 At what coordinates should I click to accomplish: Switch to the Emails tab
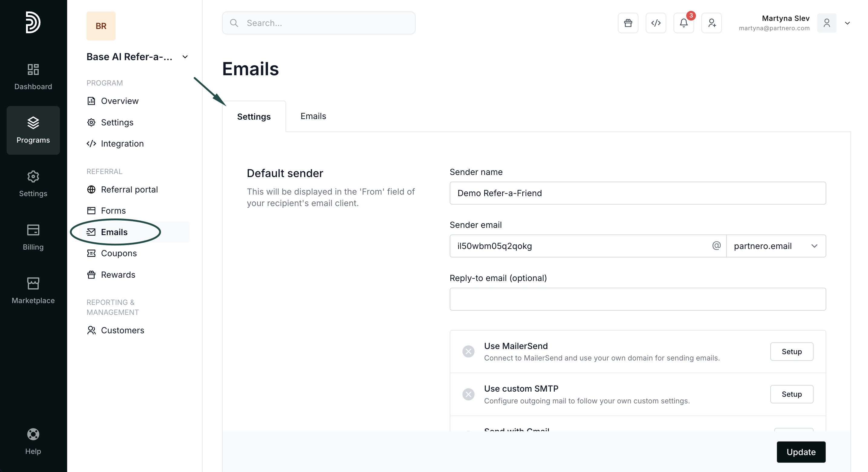click(x=313, y=116)
